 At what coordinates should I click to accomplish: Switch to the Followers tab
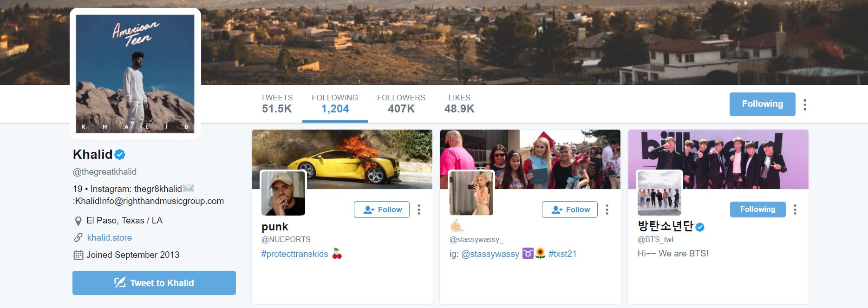coord(401,104)
